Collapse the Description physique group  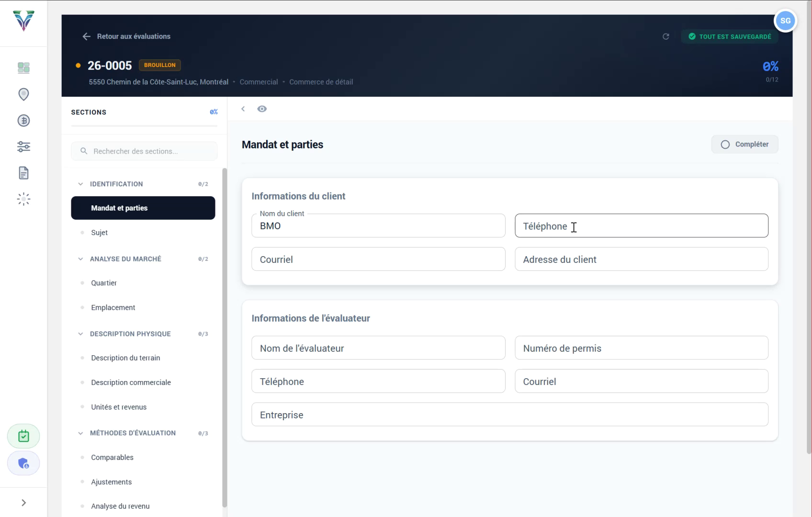pos(80,334)
